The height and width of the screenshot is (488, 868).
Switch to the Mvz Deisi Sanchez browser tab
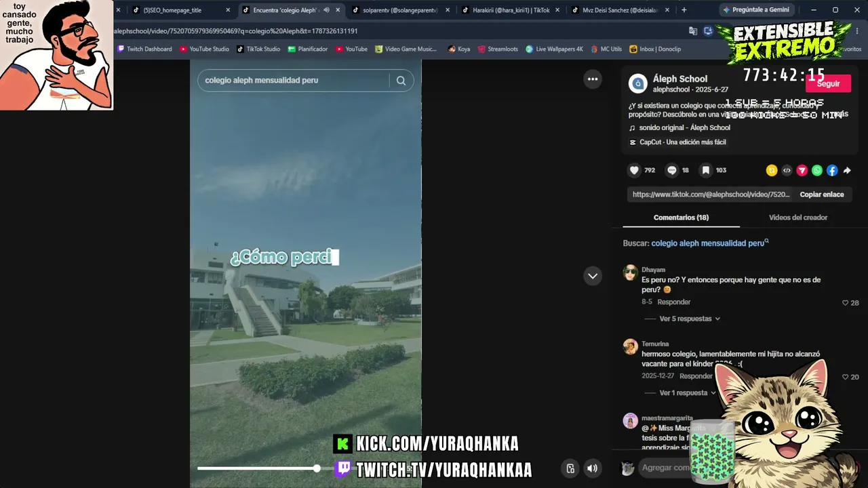[x=620, y=10]
